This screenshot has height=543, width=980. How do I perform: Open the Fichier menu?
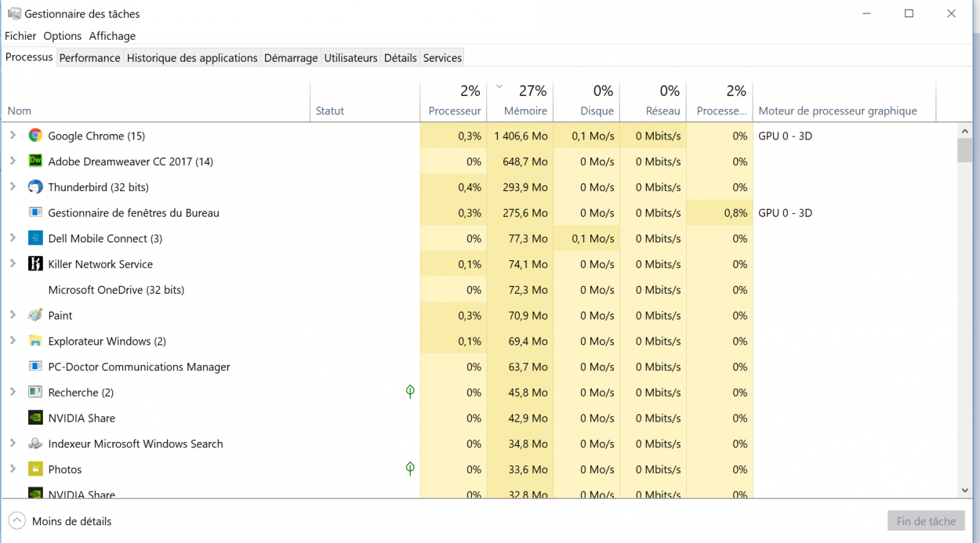[x=20, y=36]
